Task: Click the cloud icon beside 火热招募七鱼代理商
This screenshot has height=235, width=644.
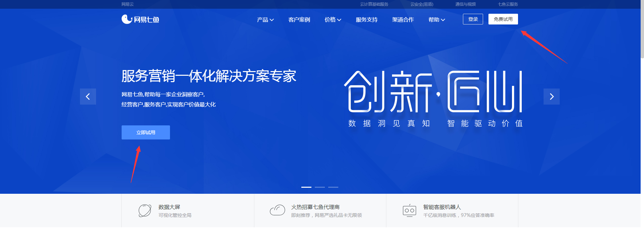Action: click(x=277, y=210)
